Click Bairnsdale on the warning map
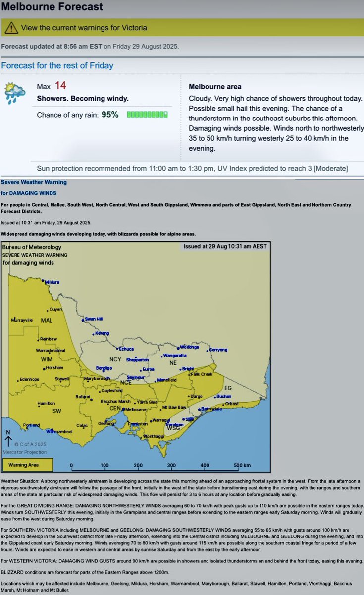Screen dimensions: 364x595 coord(210,409)
